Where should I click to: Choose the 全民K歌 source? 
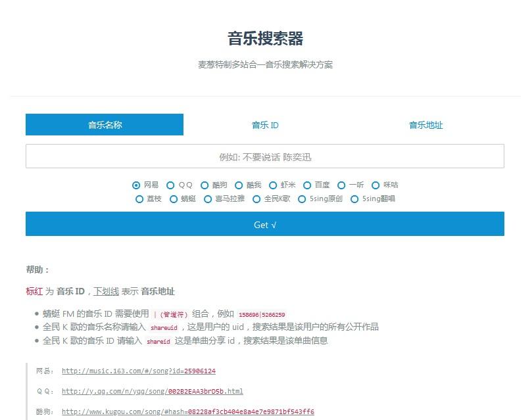pyautogui.click(x=257, y=199)
